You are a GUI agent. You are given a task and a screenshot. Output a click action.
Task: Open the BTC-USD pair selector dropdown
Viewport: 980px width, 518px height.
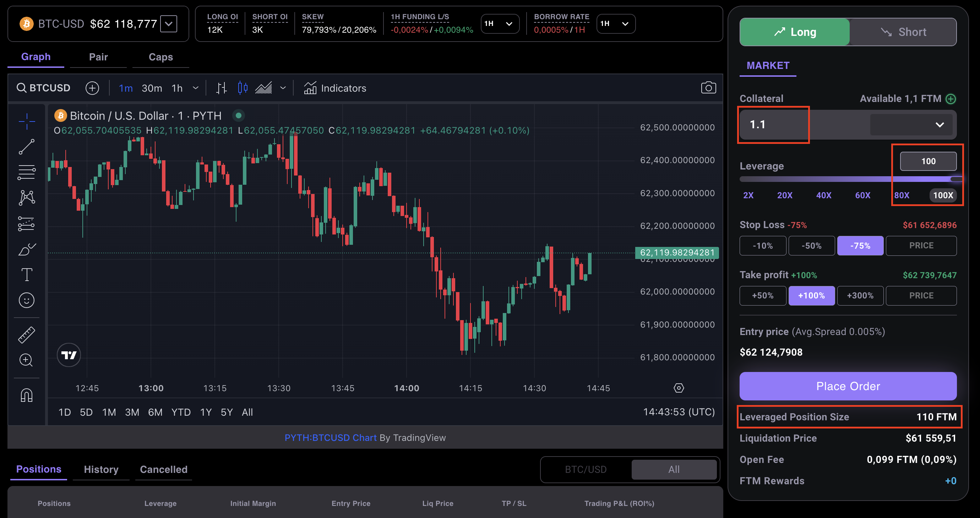pyautogui.click(x=169, y=24)
